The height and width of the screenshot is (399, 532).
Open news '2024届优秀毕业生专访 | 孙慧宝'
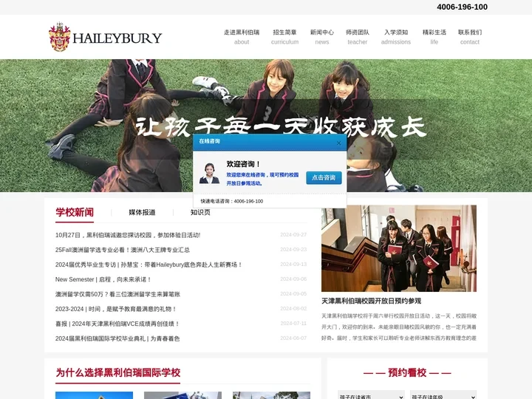click(149, 265)
